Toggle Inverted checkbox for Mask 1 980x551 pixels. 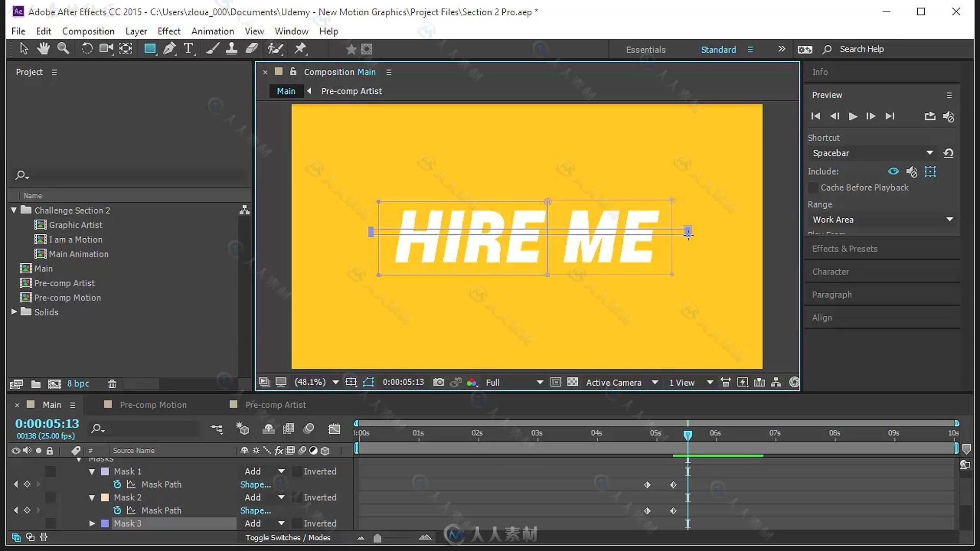[296, 471]
